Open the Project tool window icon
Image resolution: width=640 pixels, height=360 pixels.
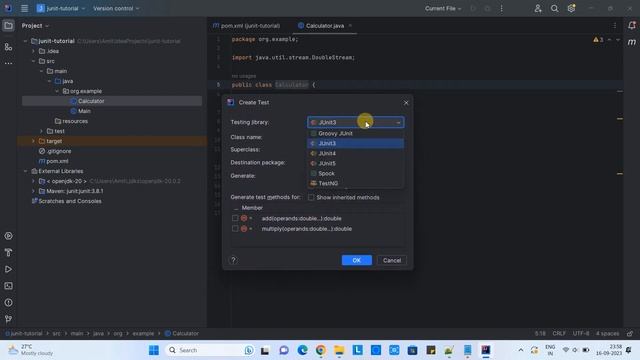pos(8,26)
